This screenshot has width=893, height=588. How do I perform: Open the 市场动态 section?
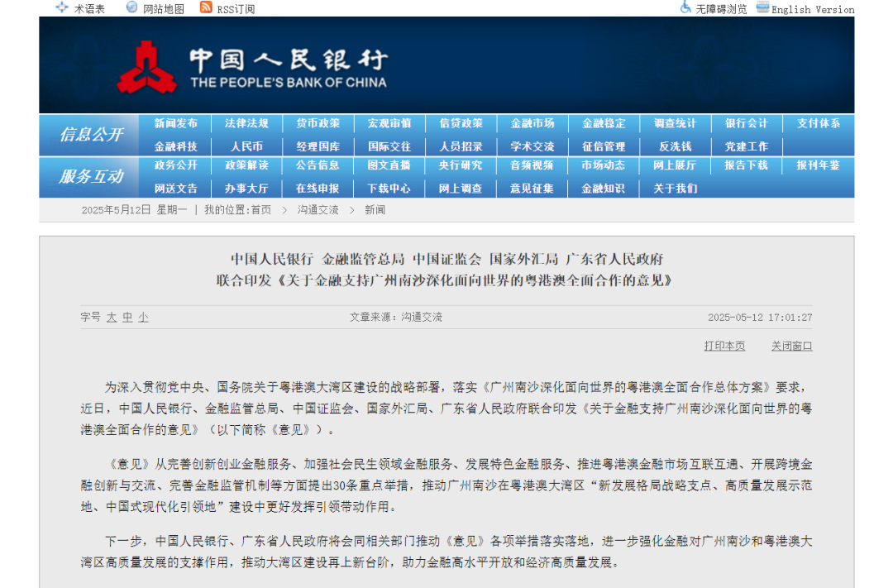[604, 165]
